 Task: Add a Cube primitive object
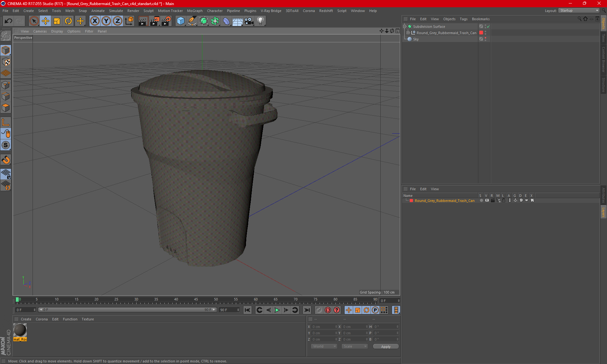tap(181, 21)
